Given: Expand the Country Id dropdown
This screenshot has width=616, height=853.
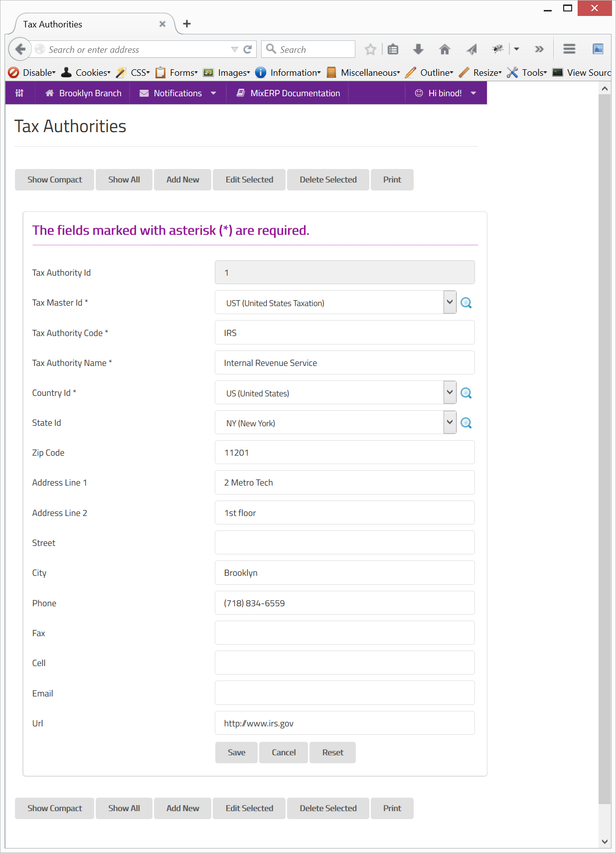Looking at the screenshot, I should click(450, 393).
